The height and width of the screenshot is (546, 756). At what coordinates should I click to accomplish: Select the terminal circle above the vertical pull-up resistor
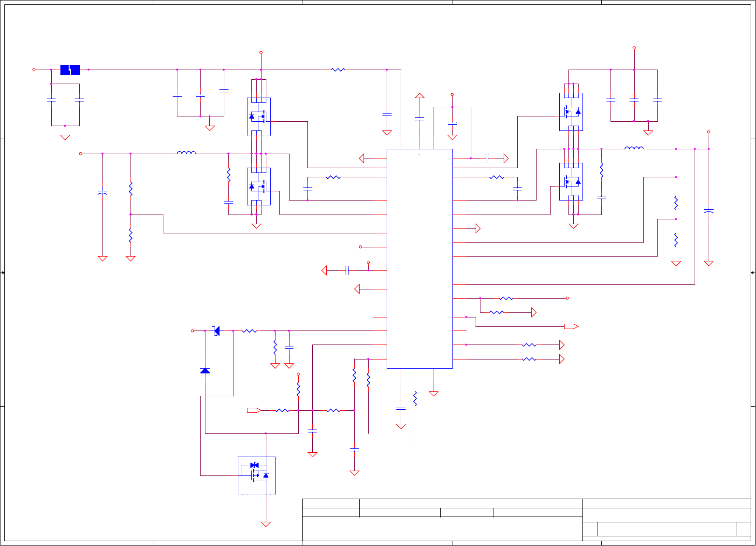[298, 374]
